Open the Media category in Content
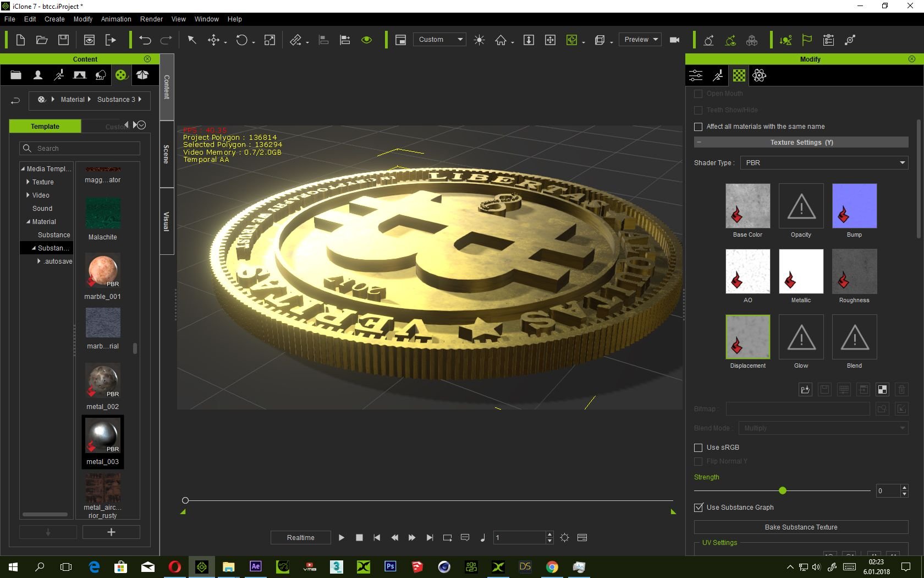The height and width of the screenshot is (578, 924). tap(122, 75)
